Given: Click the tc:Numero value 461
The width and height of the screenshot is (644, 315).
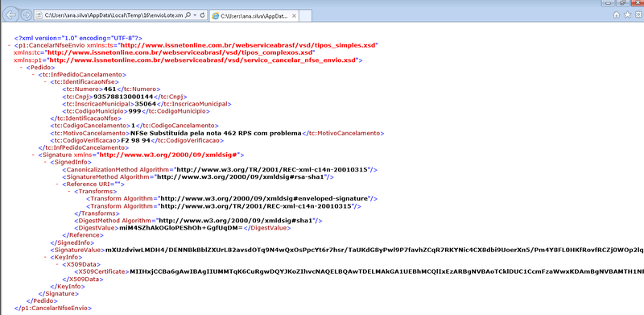Looking at the screenshot, I should [109, 89].
